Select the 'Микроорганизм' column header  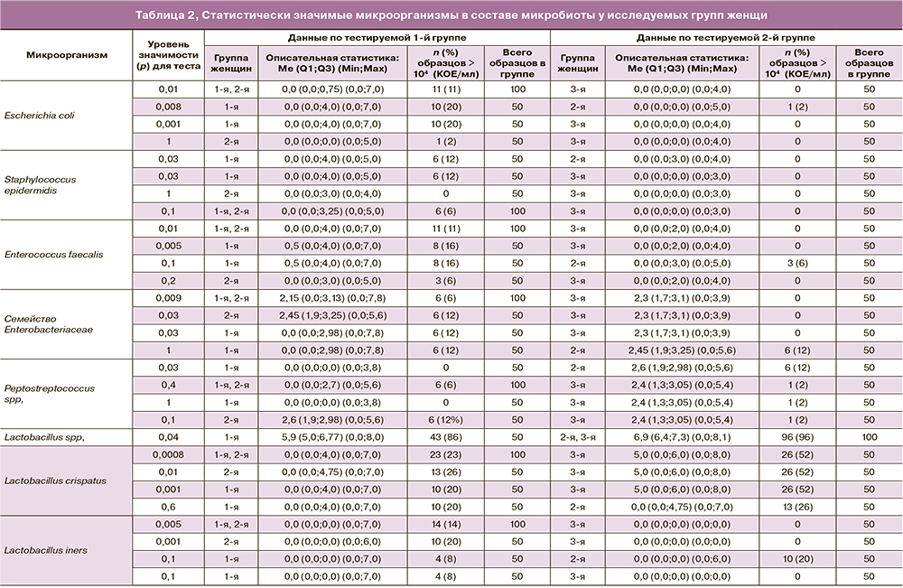(x=66, y=54)
